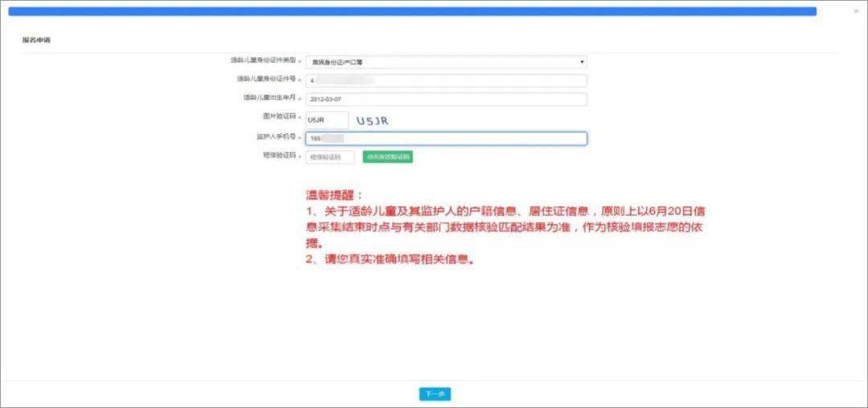Click the guardian phone number field
This screenshot has width=868, height=408.
point(446,139)
